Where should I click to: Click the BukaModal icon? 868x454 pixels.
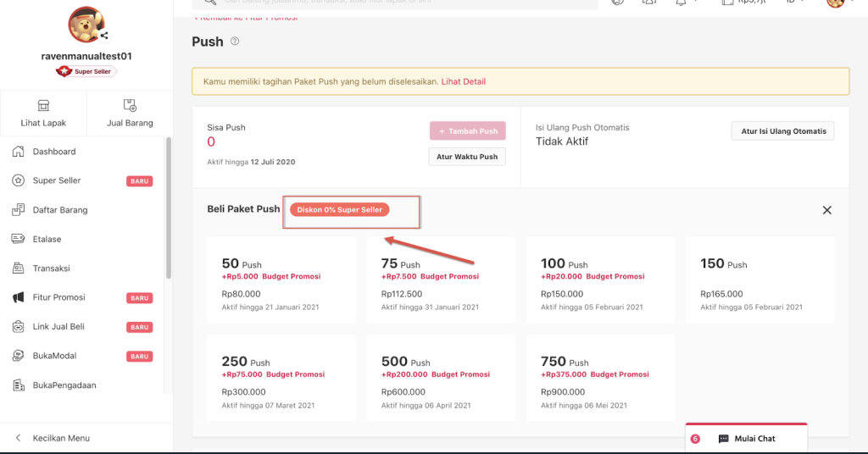tap(19, 356)
